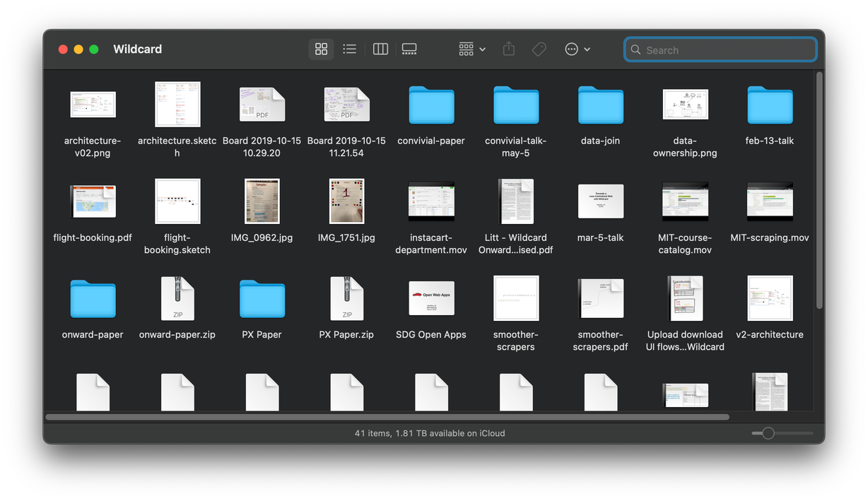
Task: Open the Share icon in toolbar
Action: 508,49
